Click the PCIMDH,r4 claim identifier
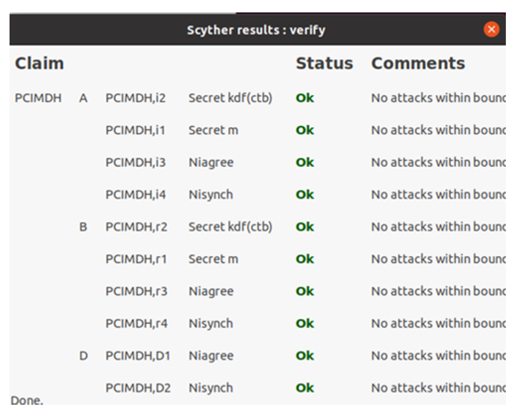Screen dimensions: 517x420 point(136,323)
